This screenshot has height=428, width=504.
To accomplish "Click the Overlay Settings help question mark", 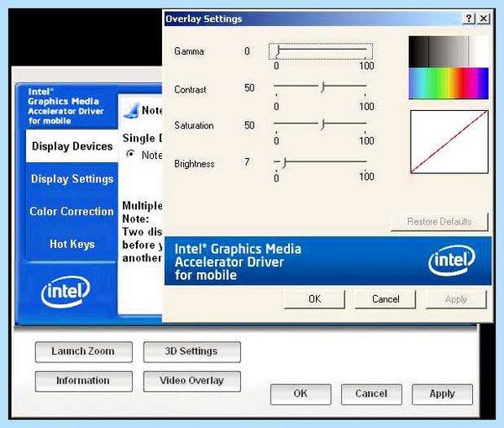I will click(x=469, y=18).
